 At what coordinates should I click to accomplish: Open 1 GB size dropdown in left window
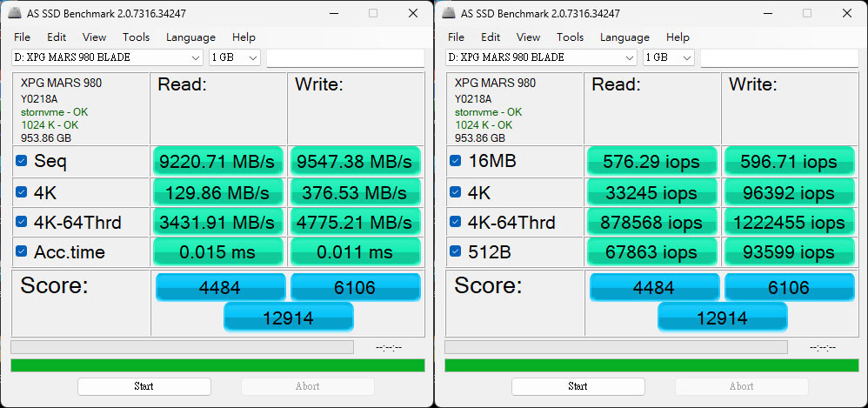[x=235, y=57]
